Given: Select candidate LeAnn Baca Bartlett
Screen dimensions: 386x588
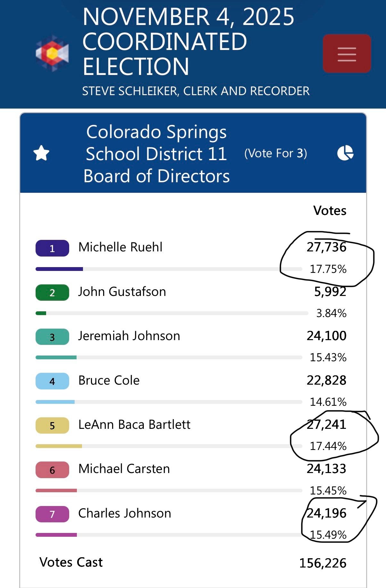Looking at the screenshot, I should tap(134, 425).
